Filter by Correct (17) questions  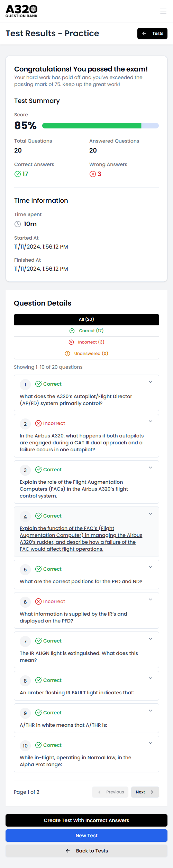86,331
